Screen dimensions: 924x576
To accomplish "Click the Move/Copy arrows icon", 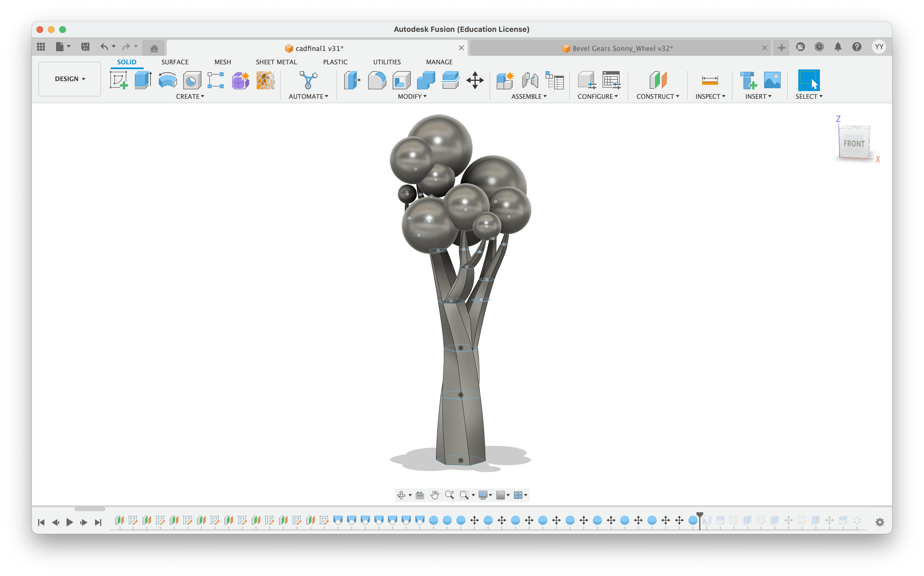I will pyautogui.click(x=475, y=80).
